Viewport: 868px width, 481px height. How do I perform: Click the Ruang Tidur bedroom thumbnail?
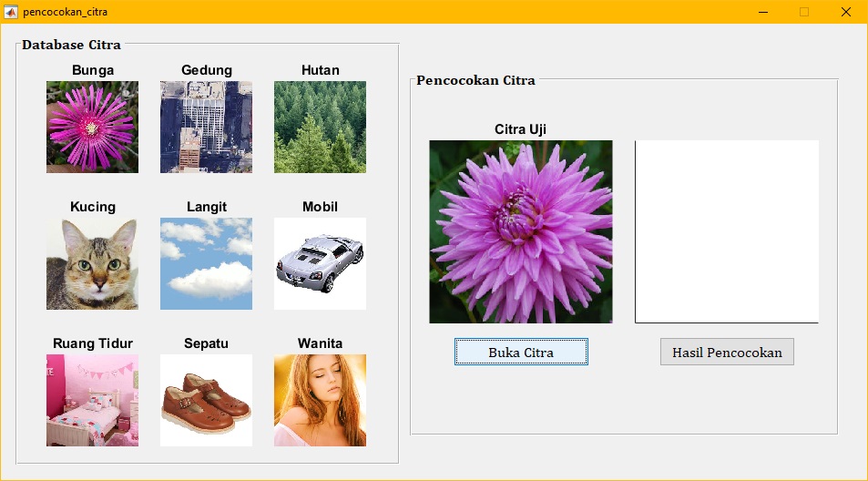click(x=92, y=400)
